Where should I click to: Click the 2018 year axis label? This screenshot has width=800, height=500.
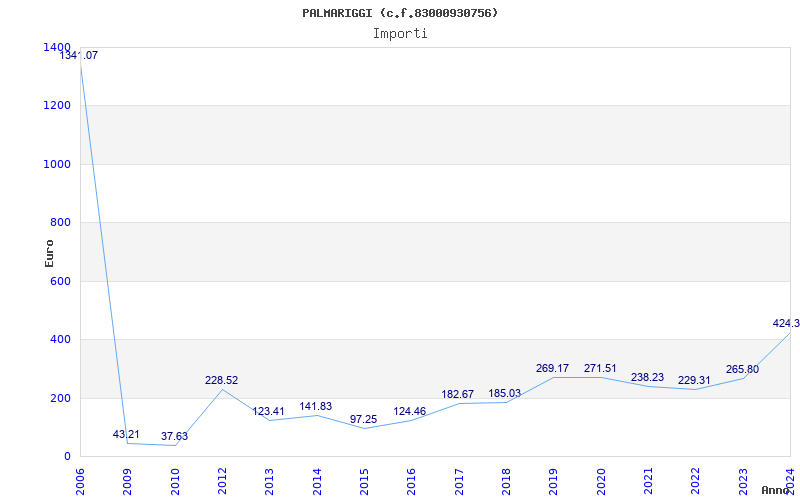[506, 482]
